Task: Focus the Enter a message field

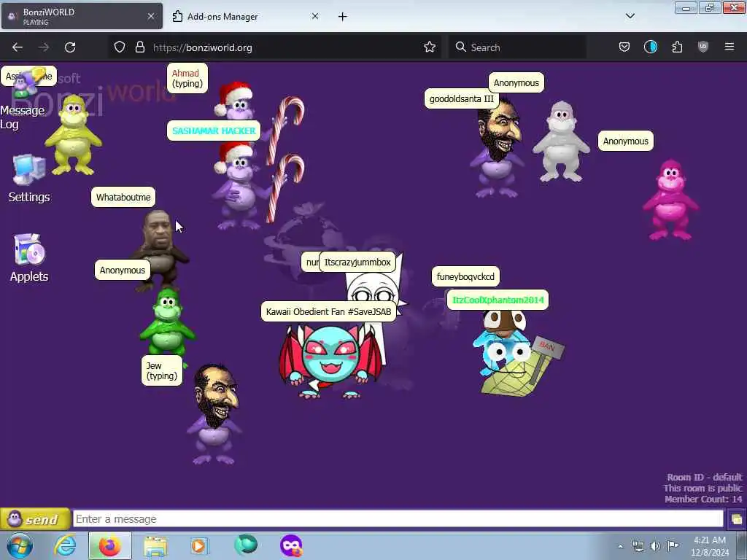Action: [x=398, y=519]
